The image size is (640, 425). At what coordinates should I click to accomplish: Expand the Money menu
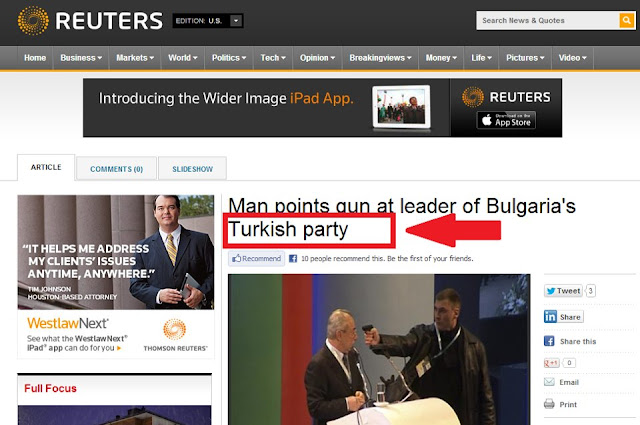click(441, 58)
